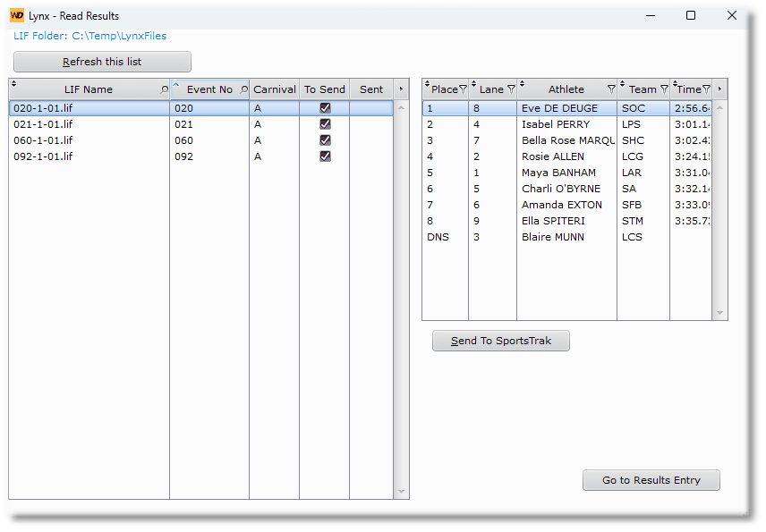This screenshot has height=532, width=766.
Task: Select the 020-1-01.lif file row
Action: click(x=200, y=108)
